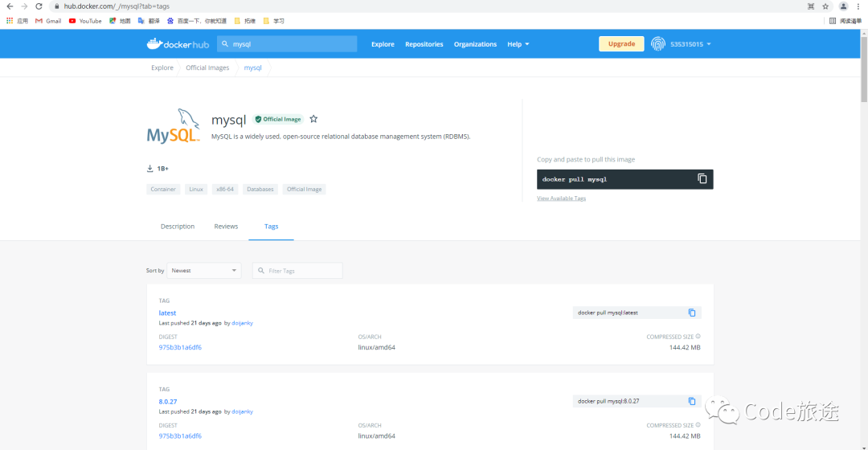Copy the docker pull mysql command
Screen dimensions: 868x450
coord(702,178)
